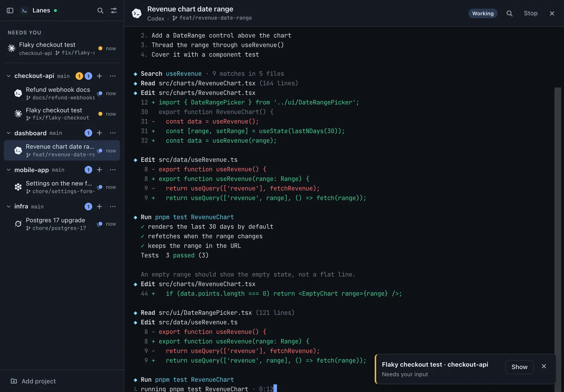Open more options for checkout-api
Screen dimensions: 564x392
113,76
